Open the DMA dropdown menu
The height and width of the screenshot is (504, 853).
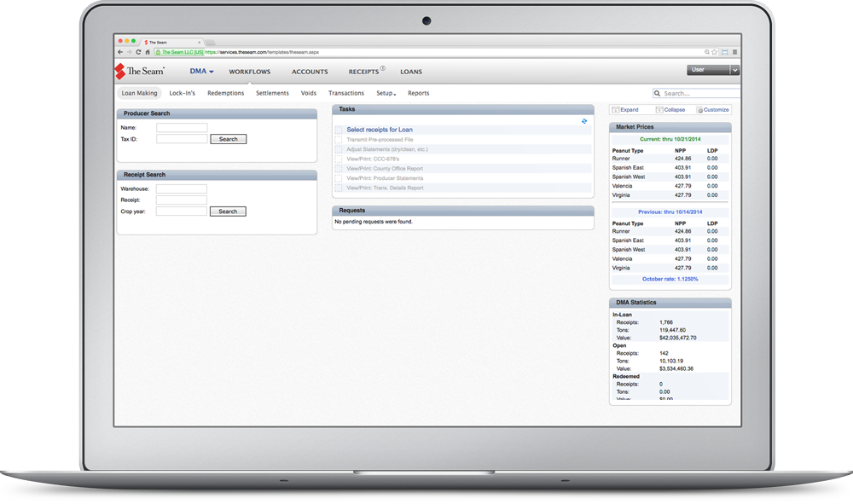201,72
